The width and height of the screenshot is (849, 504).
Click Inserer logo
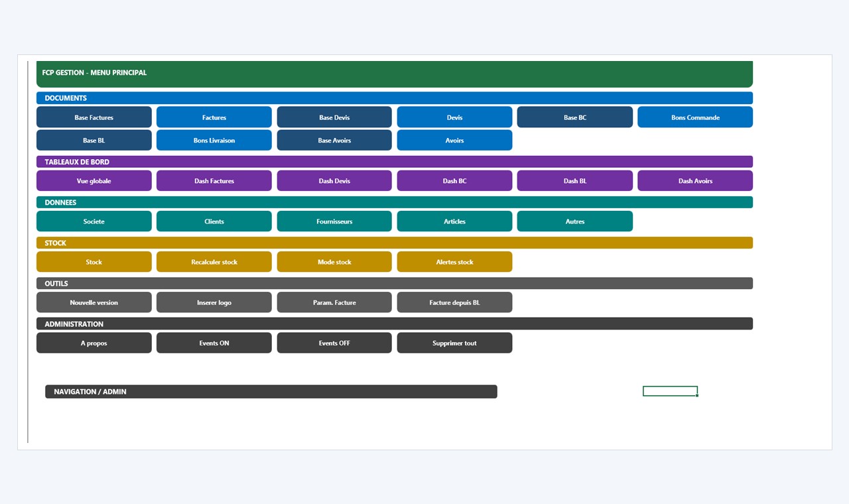tap(214, 302)
